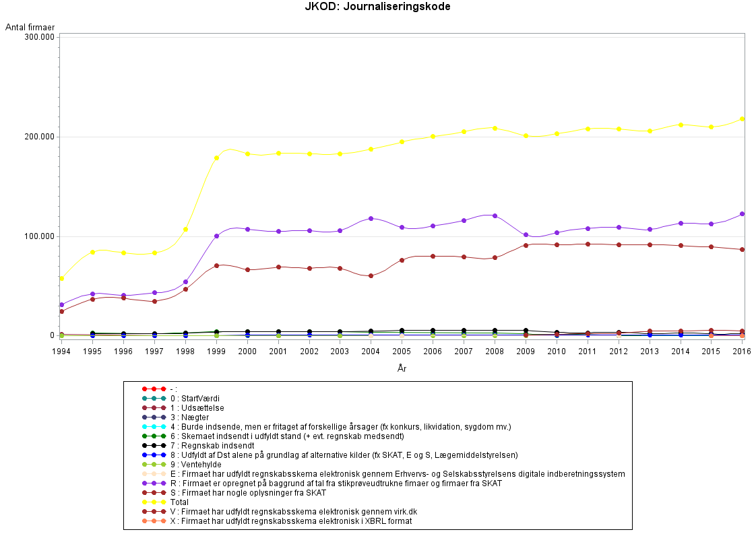The width and height of the screenshot is (756, 534).
Task: Click the purple data point at year 2004
Action: point(371,219)
